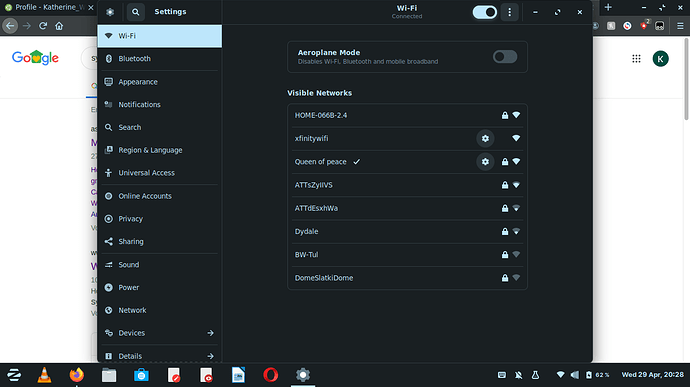This screenshot has height=387, width=690.
Task: Connect to the HOME-066B-2.4 network
Action: tap(407, 115)
